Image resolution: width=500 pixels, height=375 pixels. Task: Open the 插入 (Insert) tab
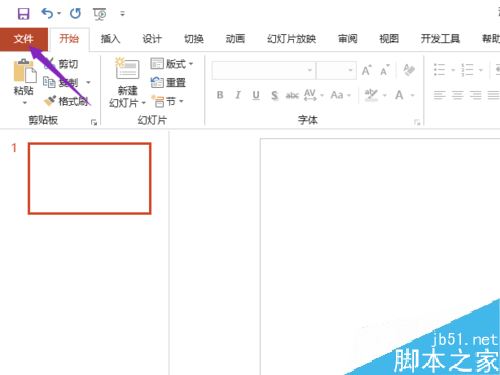pyautogui.click(x=110, y=39)
